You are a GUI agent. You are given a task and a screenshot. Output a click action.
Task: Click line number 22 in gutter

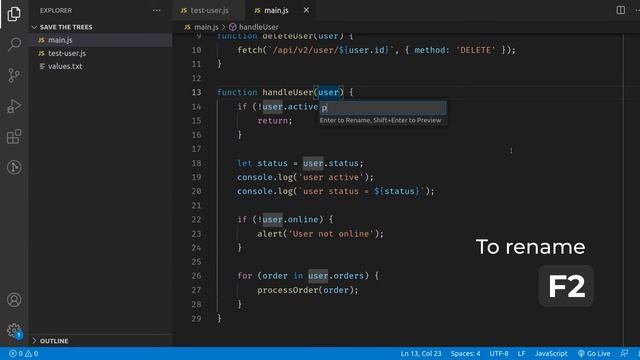pyautogui.click(x=196, y=220)
